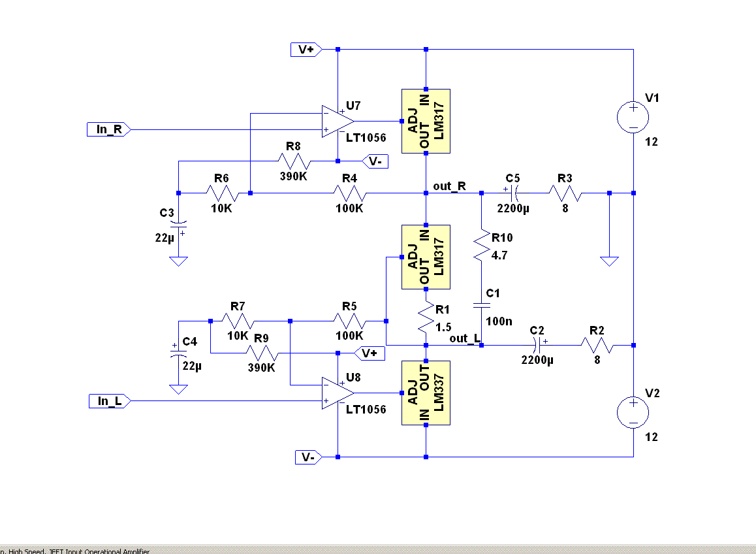Click the LT1056 label under U7

pos(366,138)
